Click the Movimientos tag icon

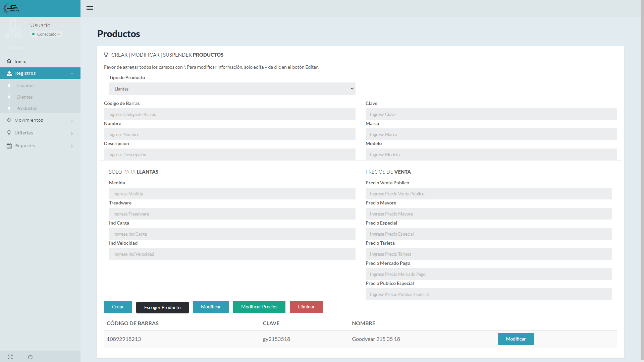pyautogui.click(x=9, y=120)
